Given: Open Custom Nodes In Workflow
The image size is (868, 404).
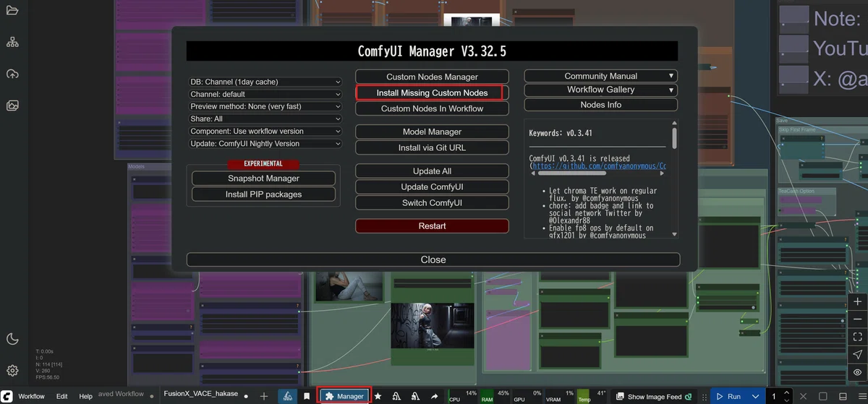Looking at the screenshot, I should [x=432, y=108].
